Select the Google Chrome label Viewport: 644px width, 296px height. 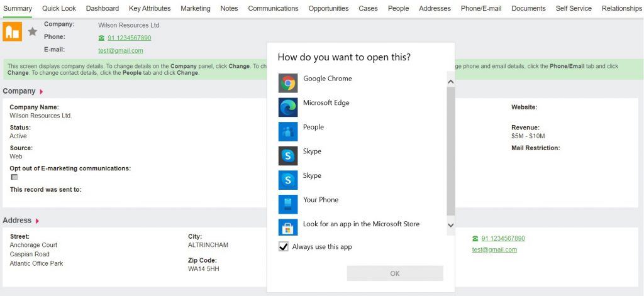(327, 79)
